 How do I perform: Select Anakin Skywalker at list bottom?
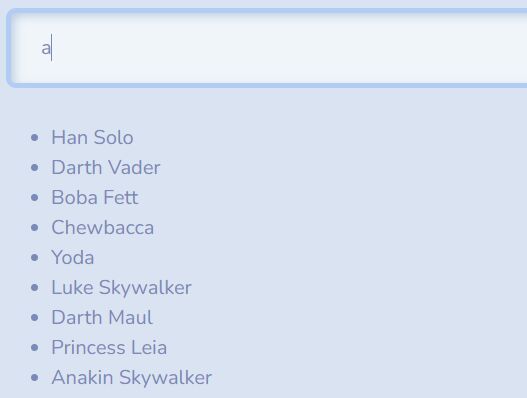coord(132,377)
